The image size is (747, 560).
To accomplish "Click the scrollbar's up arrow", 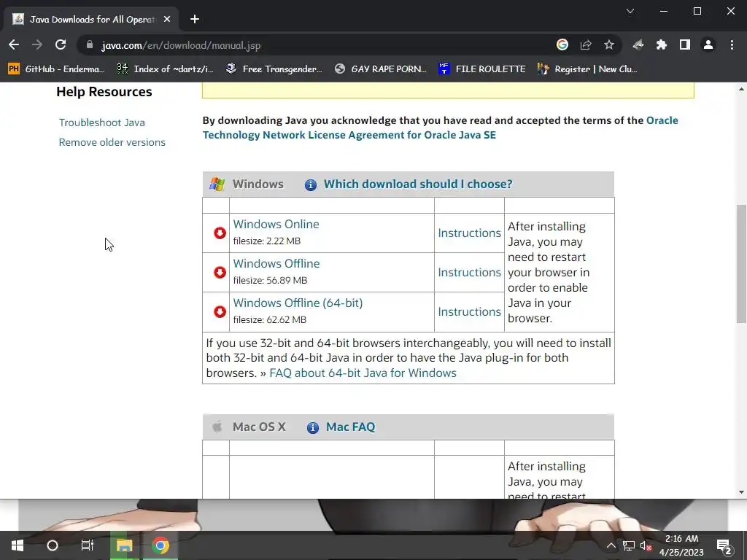I will point(741,89).
